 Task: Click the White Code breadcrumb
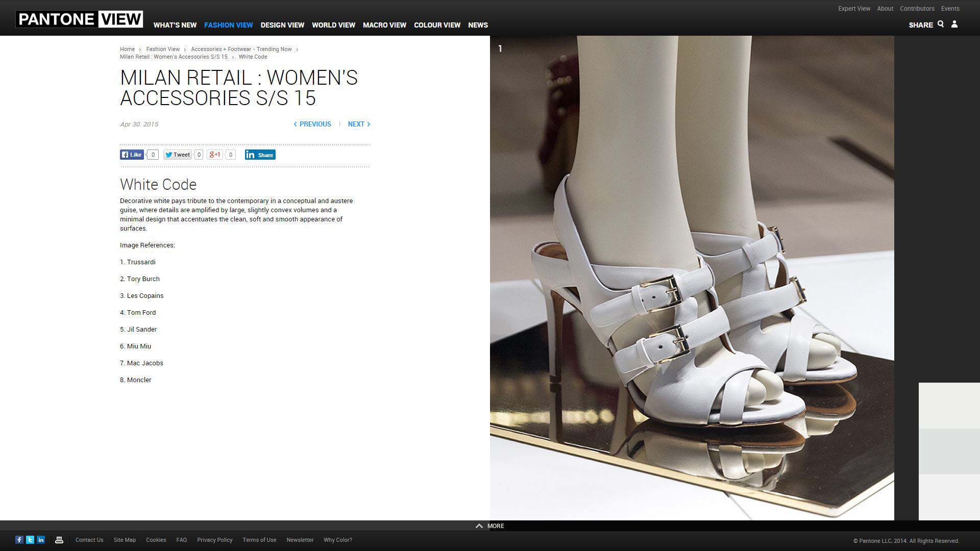253,57
